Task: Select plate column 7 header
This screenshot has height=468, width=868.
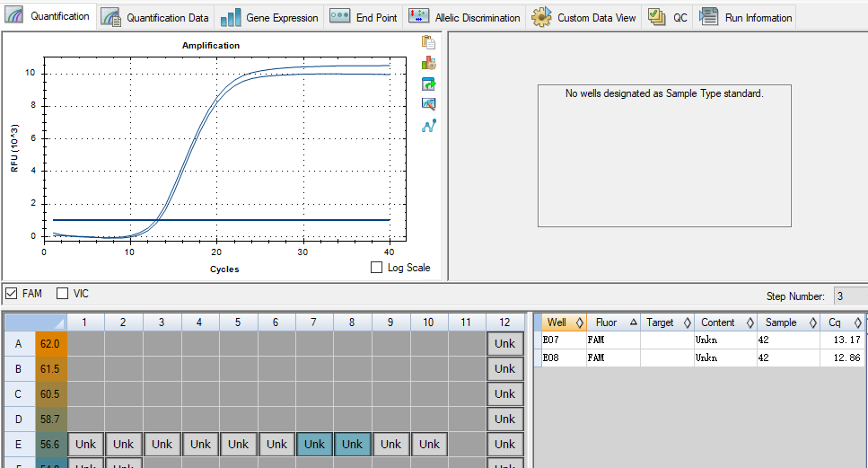Action: tap(314, 322)
